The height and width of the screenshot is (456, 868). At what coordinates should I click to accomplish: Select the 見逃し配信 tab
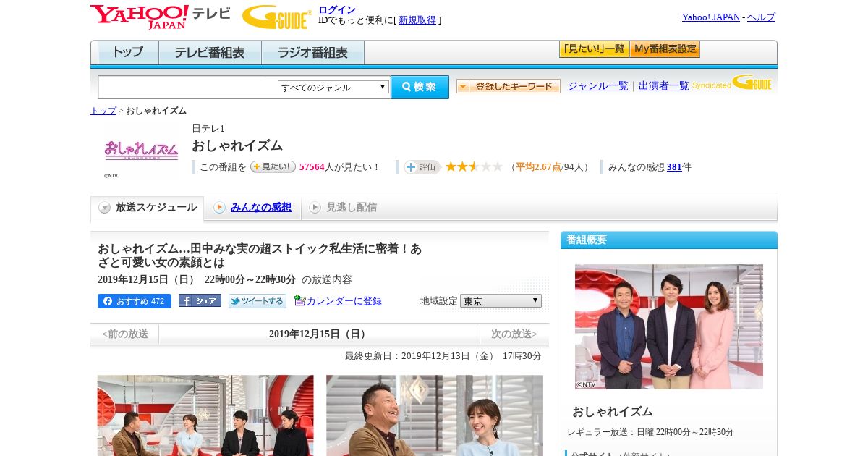343,208
